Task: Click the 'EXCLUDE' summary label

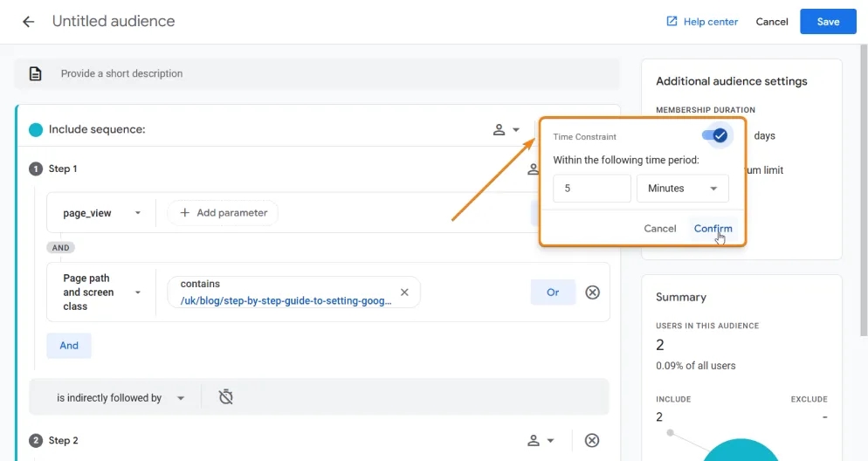Action: click(x=809, y=399)
